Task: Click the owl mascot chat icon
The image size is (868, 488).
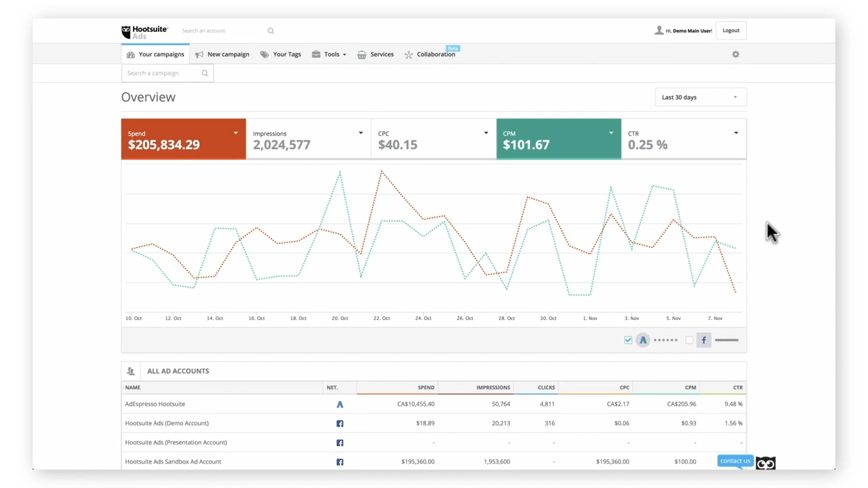Action: (766, 464)
